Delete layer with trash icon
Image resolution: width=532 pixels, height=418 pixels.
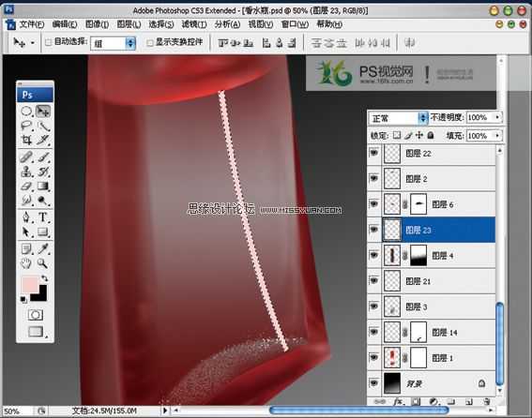click(487, 402)
